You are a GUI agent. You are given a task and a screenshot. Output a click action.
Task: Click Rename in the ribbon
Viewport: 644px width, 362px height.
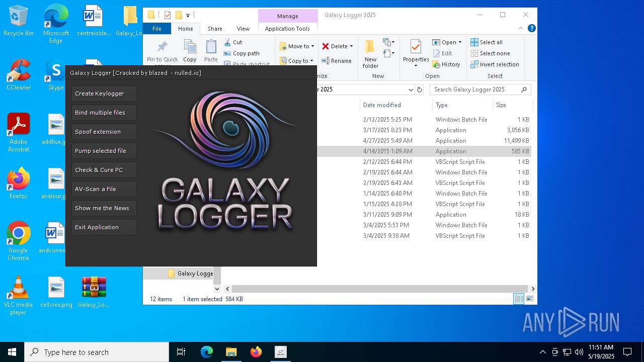(x=337, y=61)
